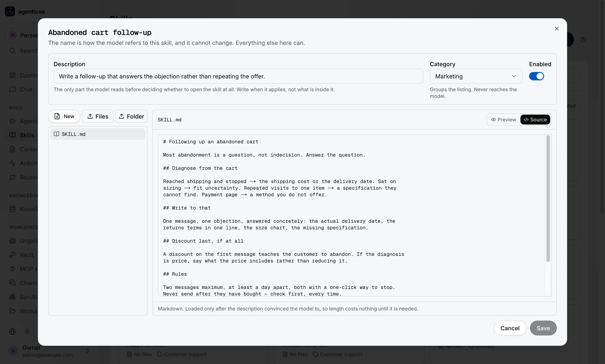Click the globe language icon
605x364 pixels.
(12, 332)
